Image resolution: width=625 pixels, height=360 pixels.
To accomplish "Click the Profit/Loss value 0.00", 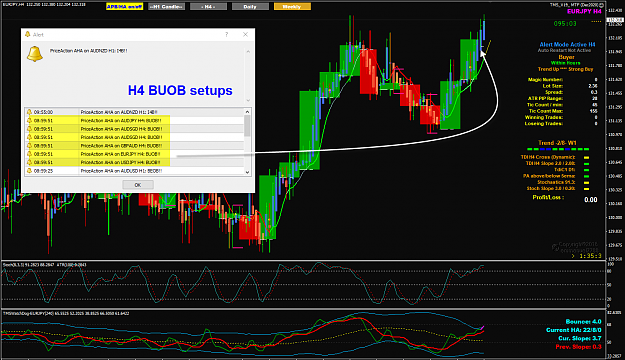I will pyautogui.click(x=591, y=200).
